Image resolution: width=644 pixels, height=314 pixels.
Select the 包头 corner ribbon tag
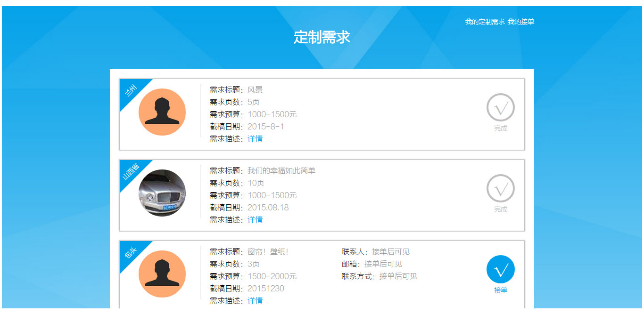pos(131,252)
